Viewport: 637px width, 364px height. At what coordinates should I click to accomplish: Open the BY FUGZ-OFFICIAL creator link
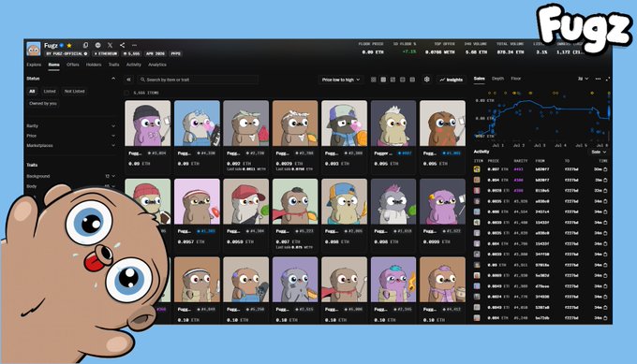[67, 53]
